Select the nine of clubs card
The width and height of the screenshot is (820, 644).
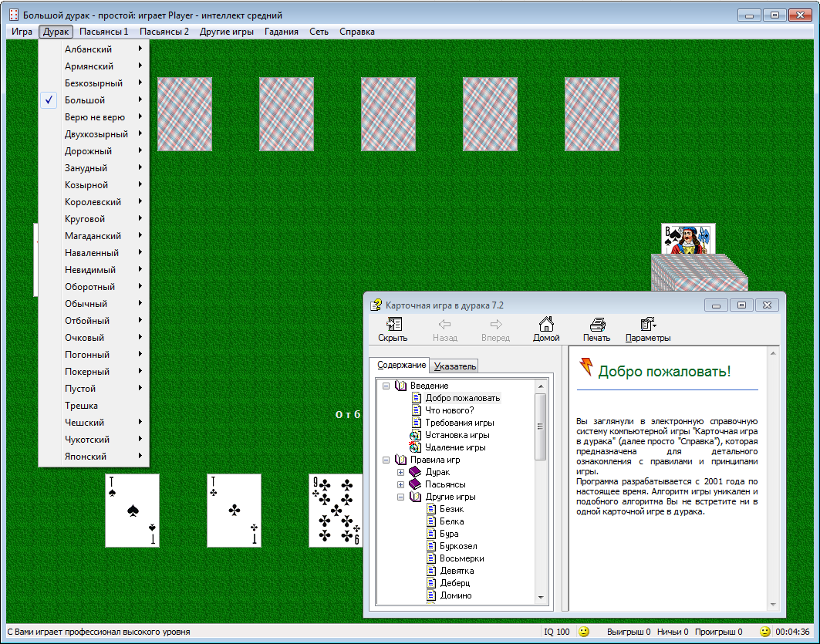336,511
